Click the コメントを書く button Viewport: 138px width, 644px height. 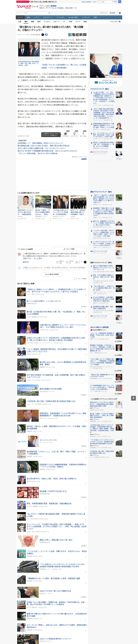point(69,249)
